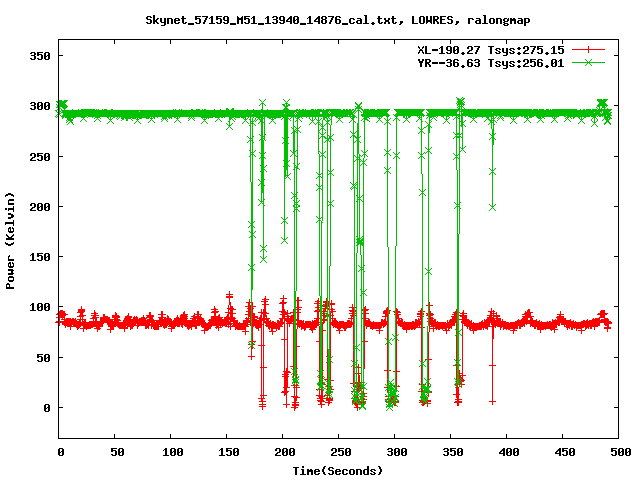Click the plot title Skynet_57159_M51 text
The height and width of the screenshot is (480, 640).
tap(338, 20)
